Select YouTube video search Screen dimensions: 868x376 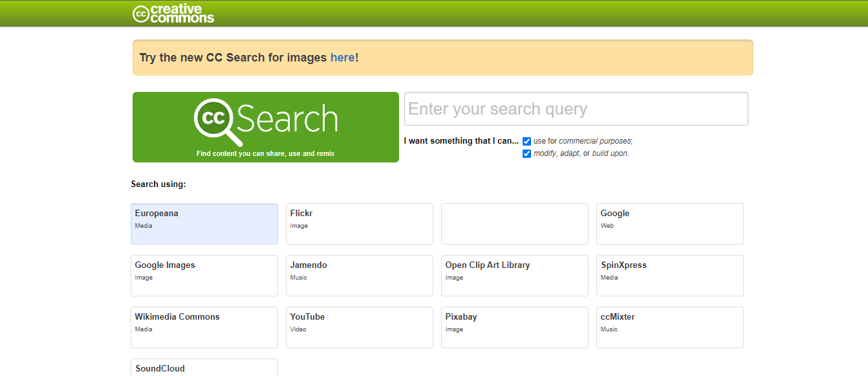point(359,327)
